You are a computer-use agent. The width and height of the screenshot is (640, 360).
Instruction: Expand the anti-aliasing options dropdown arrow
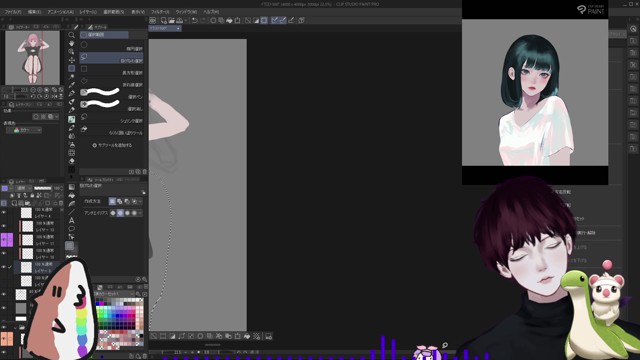point(140,213)
